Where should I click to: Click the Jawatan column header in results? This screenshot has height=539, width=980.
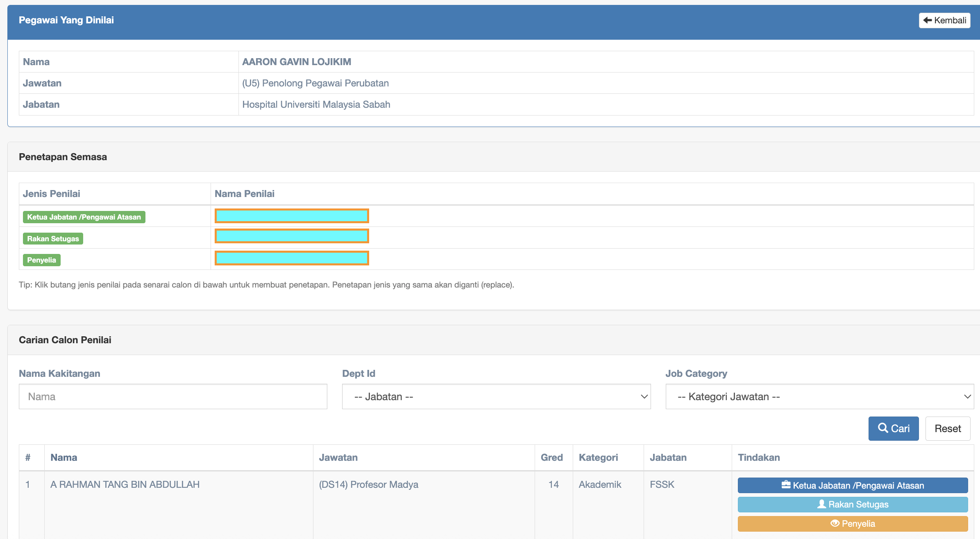(x=338, y=457)
